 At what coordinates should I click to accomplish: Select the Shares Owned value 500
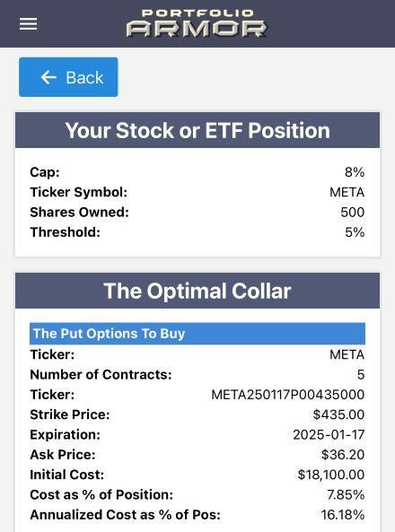[352, 213]
